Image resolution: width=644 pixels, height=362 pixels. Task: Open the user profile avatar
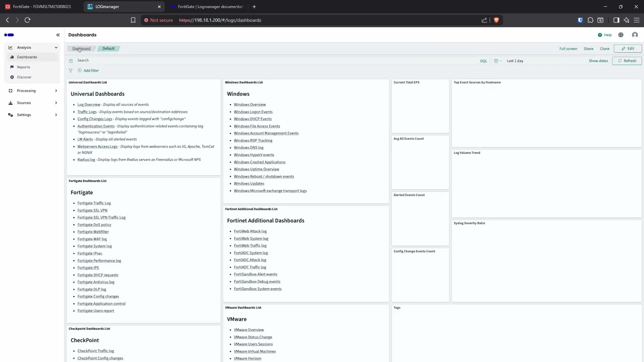click(635, 35)
